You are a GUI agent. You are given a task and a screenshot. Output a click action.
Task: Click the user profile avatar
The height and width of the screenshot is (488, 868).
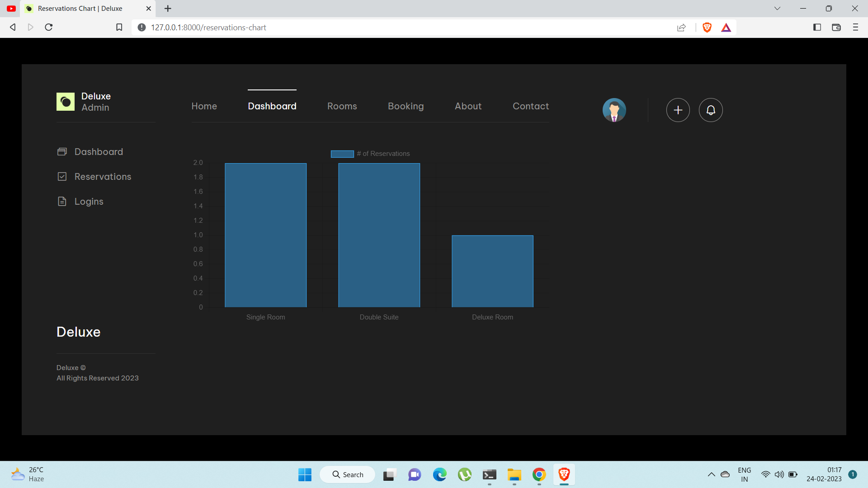click(x=614, y=110)
